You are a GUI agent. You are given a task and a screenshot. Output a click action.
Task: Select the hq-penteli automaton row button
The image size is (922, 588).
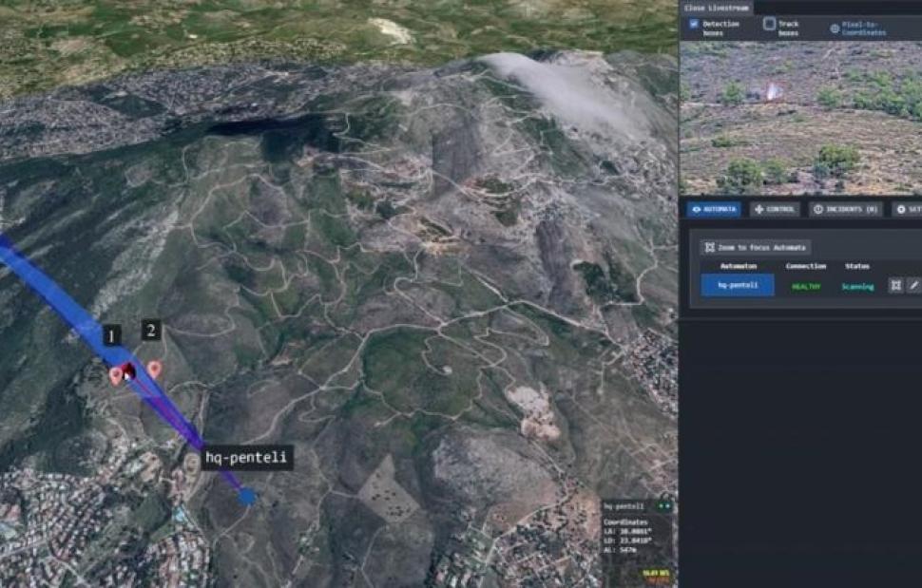coord(738,286)
